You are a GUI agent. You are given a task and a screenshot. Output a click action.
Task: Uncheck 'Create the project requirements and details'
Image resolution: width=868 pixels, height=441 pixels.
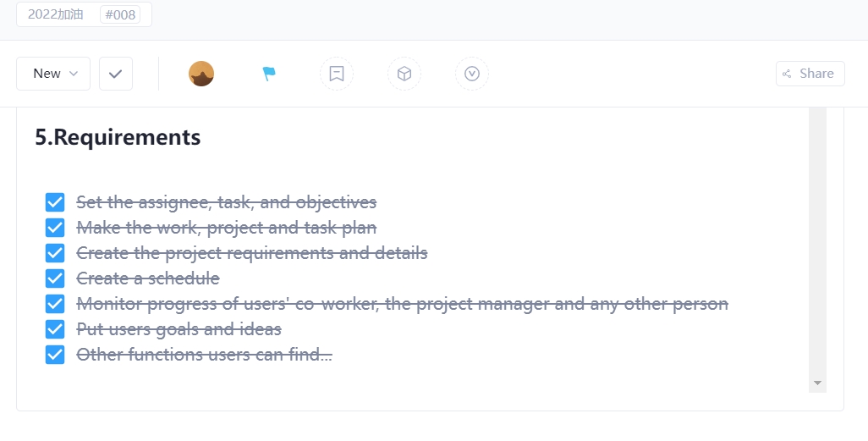tap(55, 253)
